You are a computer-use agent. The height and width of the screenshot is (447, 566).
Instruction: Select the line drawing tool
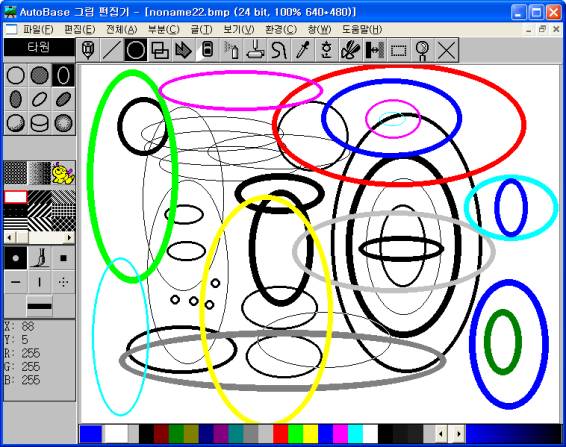(112, 50)
